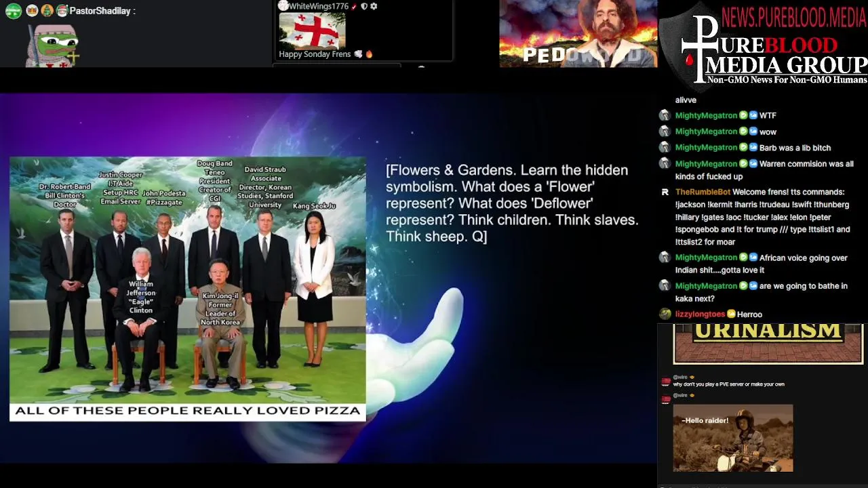Image resolution: width=868 pixels, height=488 pixels.
Task: Click the lizzylongtoes avatar in chat
Action: [x=665, y=314]
